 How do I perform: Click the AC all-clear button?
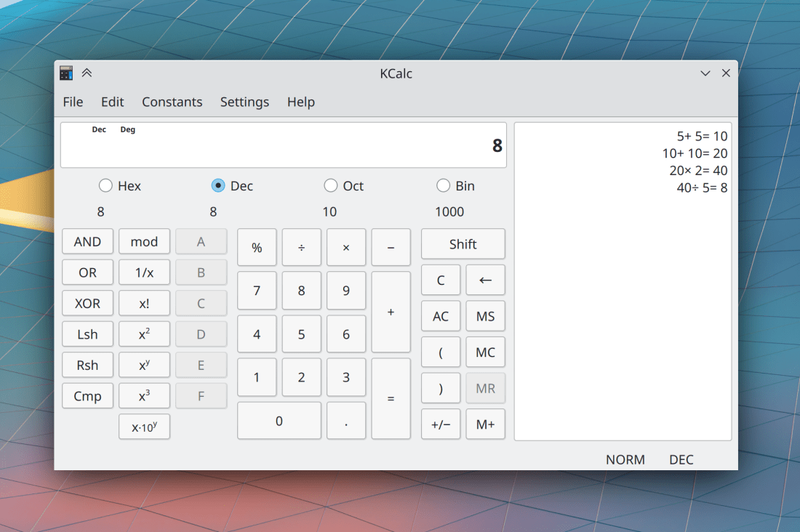440,316
